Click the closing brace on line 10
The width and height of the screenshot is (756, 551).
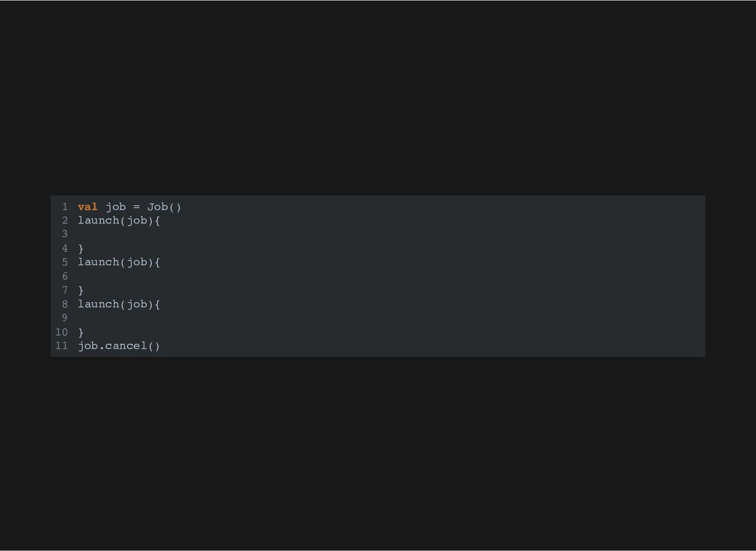coord(81,332)
